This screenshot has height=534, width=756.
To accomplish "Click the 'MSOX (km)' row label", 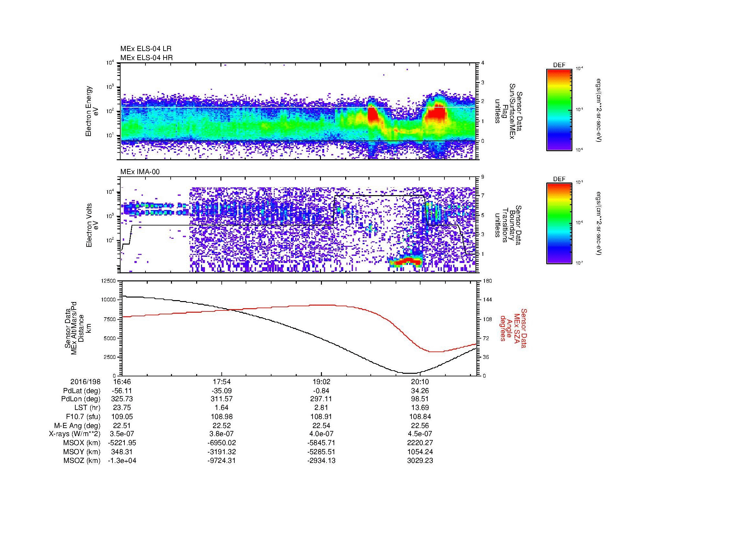I will point(82,443).
